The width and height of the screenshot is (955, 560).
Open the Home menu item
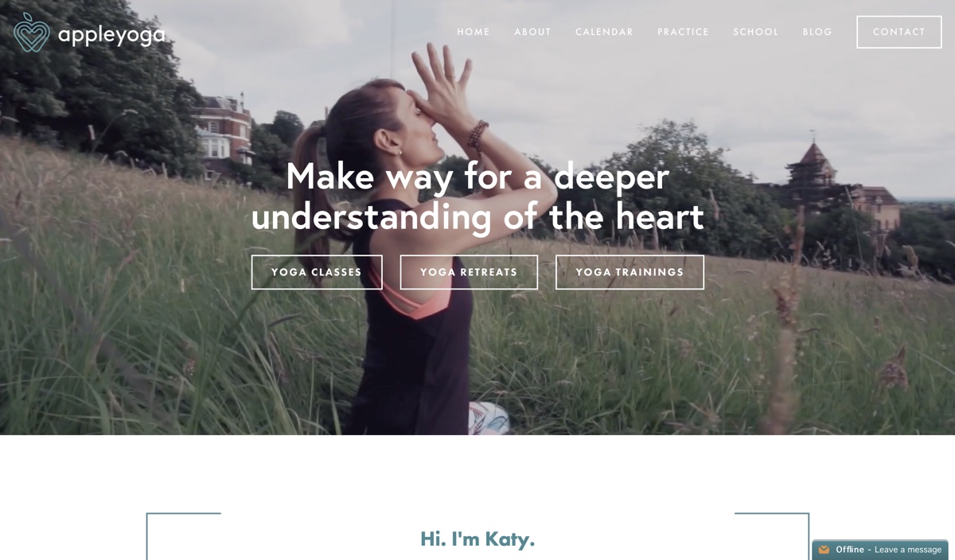click(474, 32)
